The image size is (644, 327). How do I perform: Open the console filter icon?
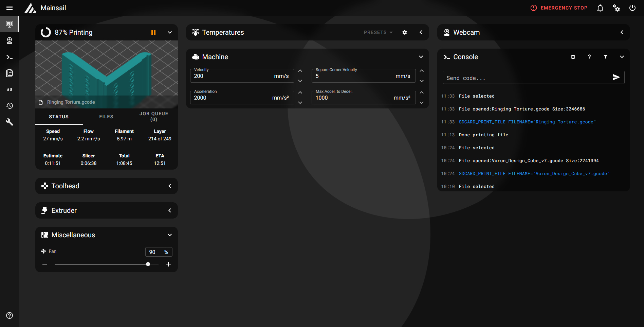click(606, 57)
